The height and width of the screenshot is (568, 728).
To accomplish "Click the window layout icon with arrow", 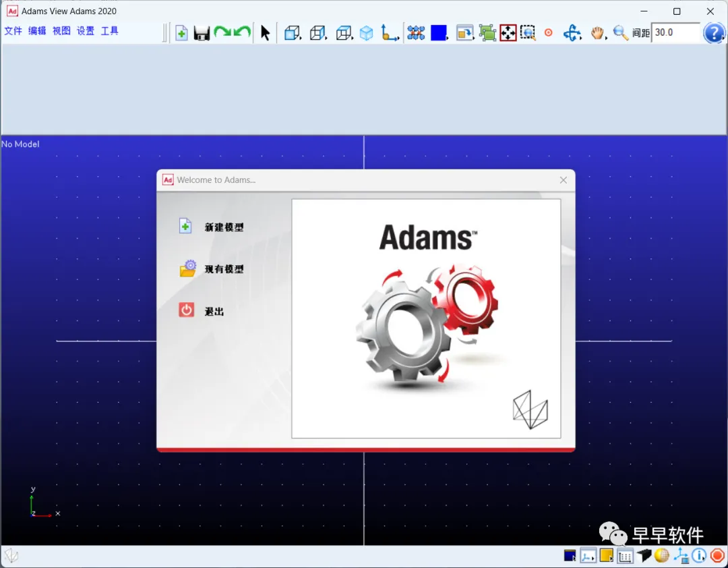I will click(x=464, y=33).
